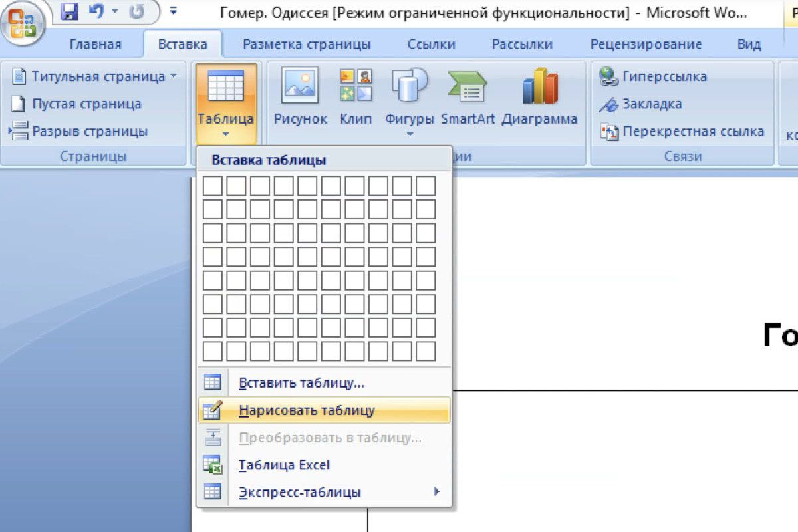798x532 pixels.
Task: Switch to the Главная tab
Action: pos(96,45)
